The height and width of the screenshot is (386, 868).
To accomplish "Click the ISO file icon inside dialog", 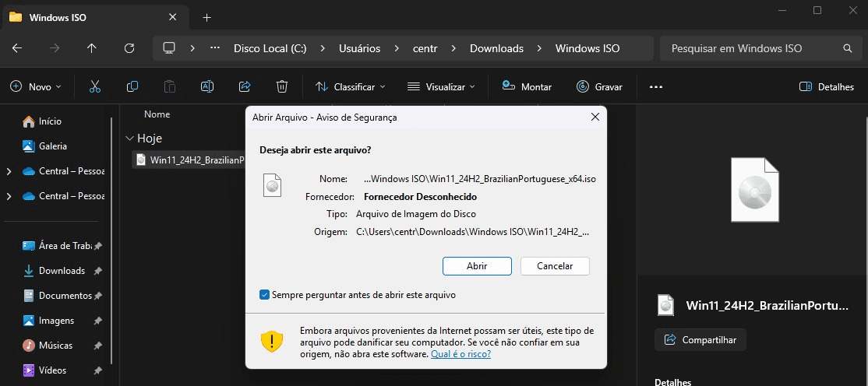I will (x=272, y=184).
